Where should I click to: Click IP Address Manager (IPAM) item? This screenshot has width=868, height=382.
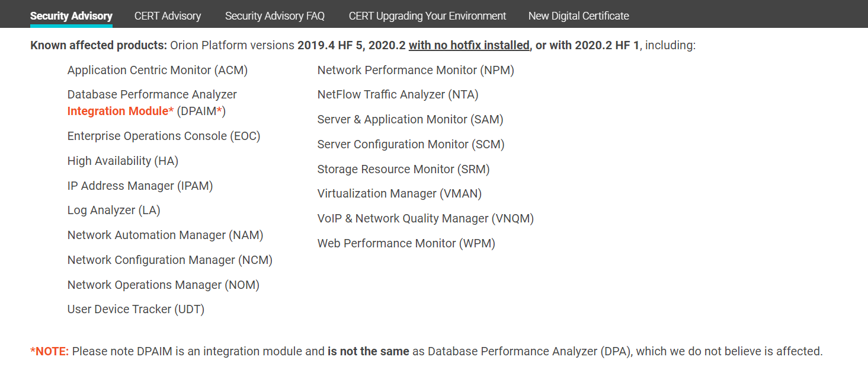(140, 186)
